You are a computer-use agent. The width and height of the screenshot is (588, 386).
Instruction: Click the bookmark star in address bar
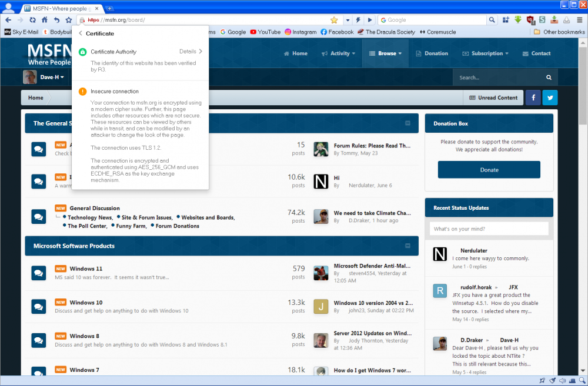[334, 20]
